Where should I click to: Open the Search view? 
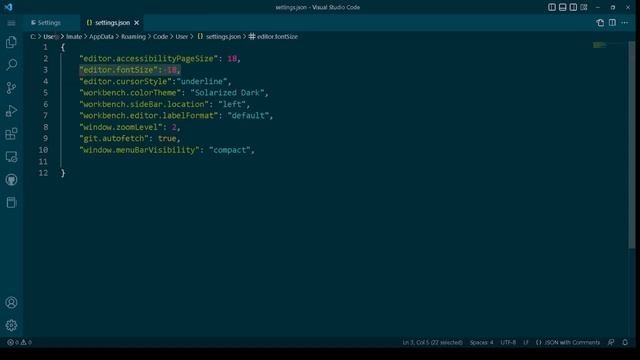coord(11,64)
